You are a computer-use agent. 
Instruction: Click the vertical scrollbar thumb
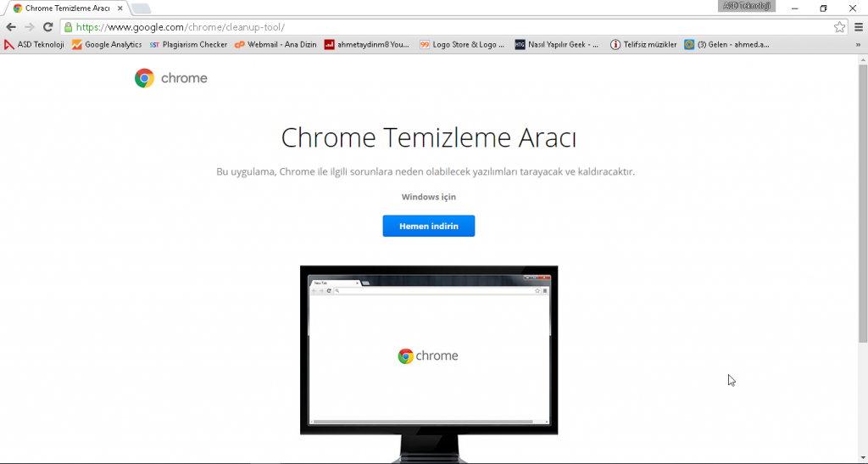[863, 204]
